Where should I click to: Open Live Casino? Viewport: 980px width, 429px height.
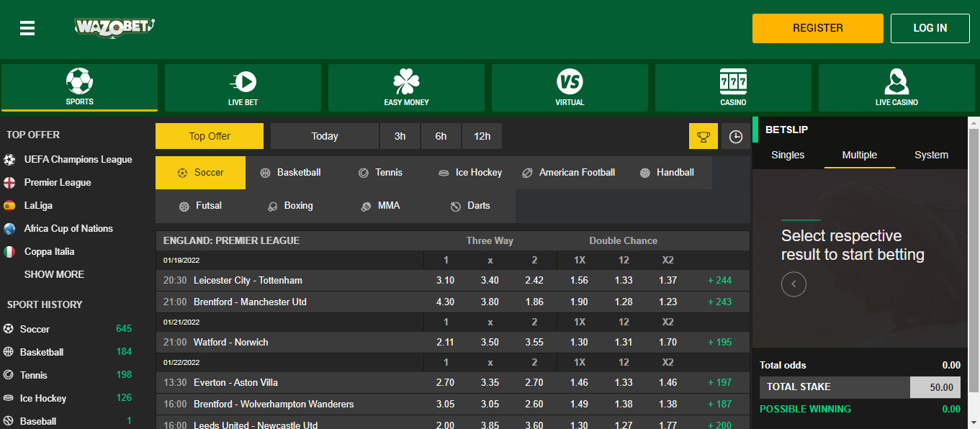[896, 87]
